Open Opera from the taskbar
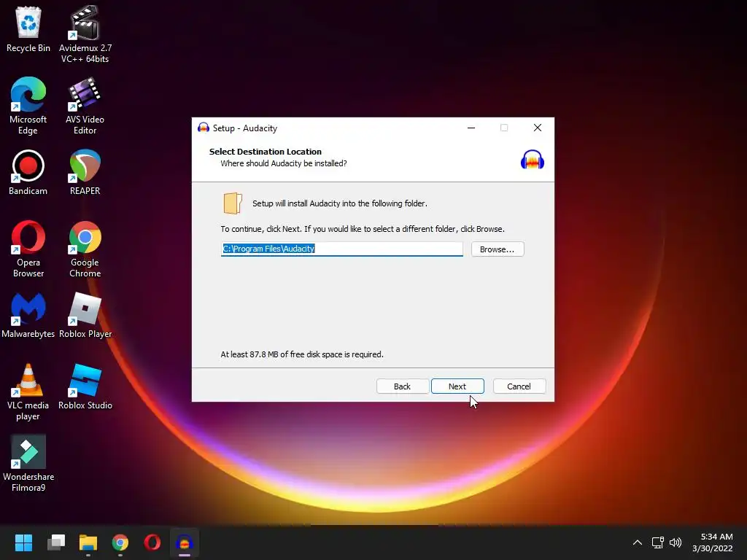The image size is (747, 560). 152,542
